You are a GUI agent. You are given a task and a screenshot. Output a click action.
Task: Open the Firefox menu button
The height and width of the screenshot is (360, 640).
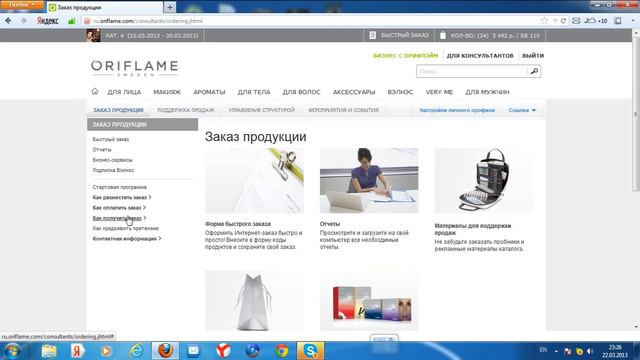click(21, 4)
